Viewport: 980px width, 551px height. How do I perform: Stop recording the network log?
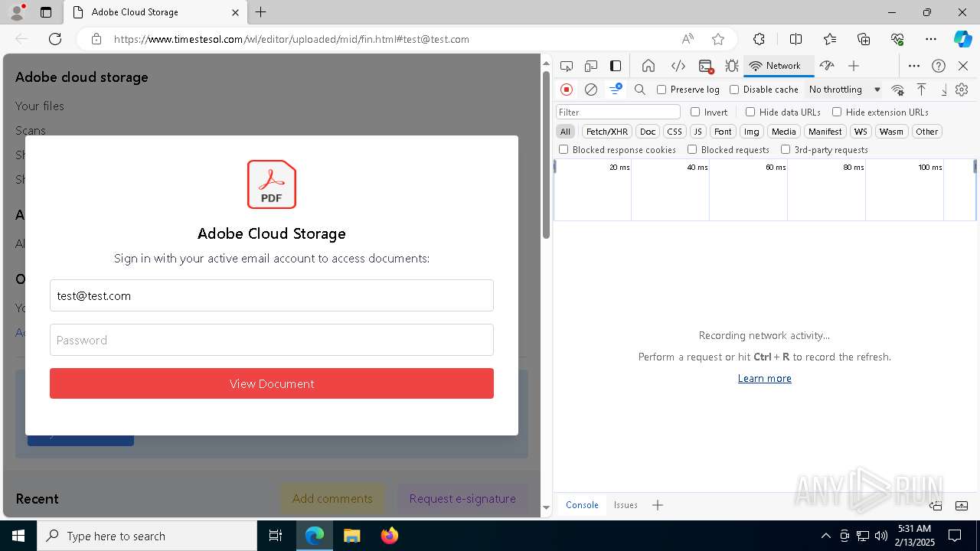(567, 90)
